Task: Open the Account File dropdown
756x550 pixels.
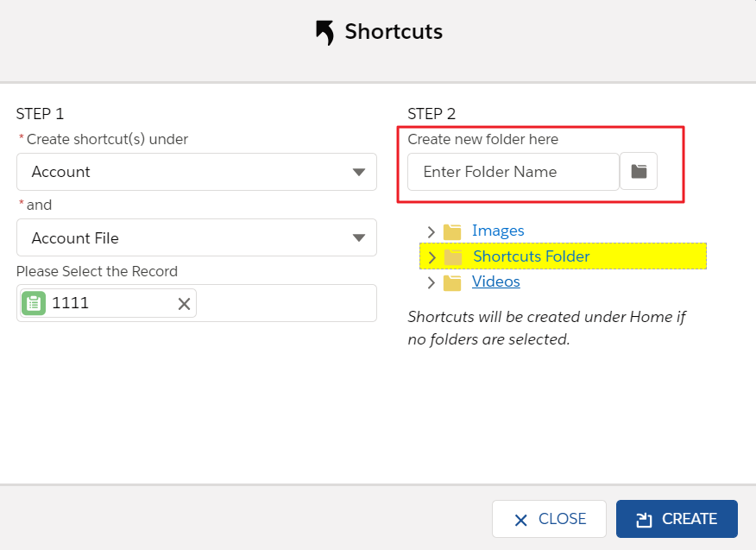Action: pyautogui.click(x=196, y=237)
